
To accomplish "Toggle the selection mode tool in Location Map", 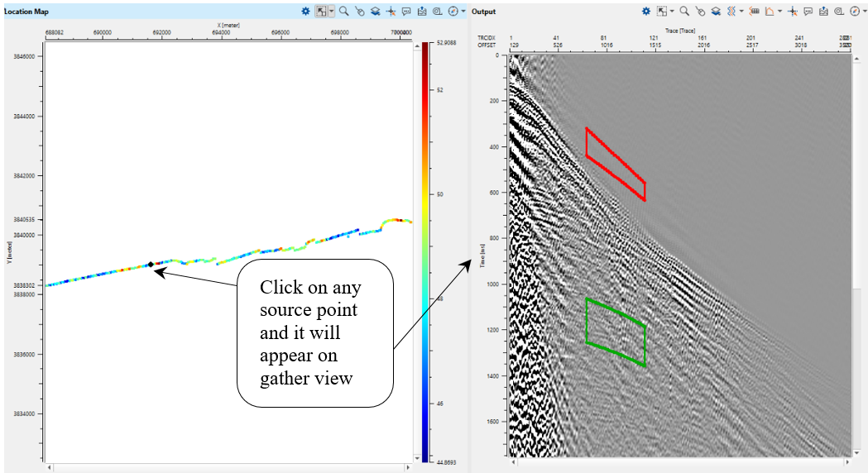I will [x=321, y=12].
